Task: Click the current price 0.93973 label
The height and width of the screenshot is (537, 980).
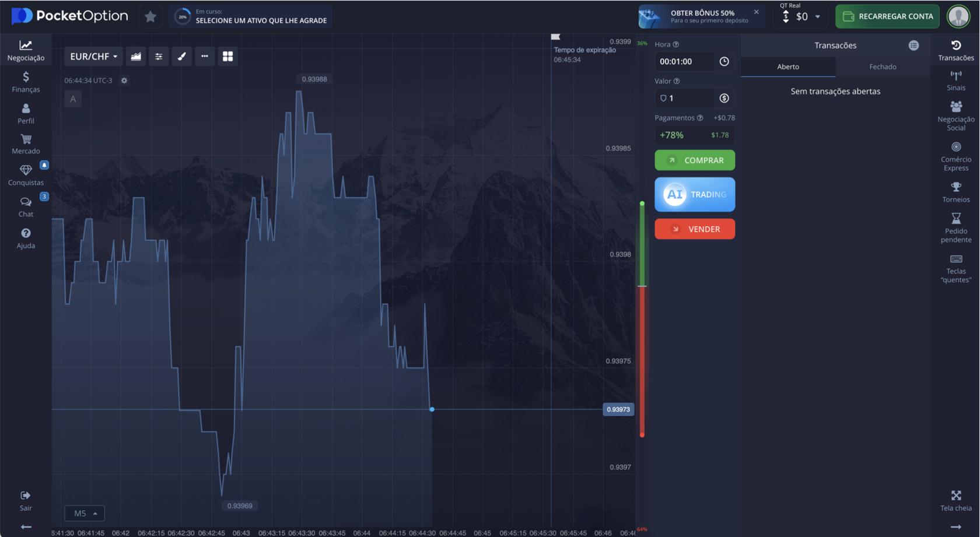Action: (x=618, y=409)
